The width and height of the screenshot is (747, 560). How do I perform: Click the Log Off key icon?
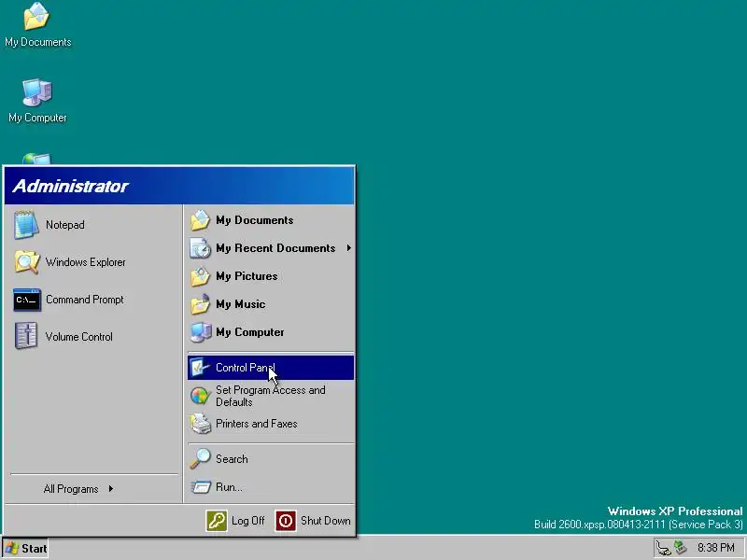[217, 521]
